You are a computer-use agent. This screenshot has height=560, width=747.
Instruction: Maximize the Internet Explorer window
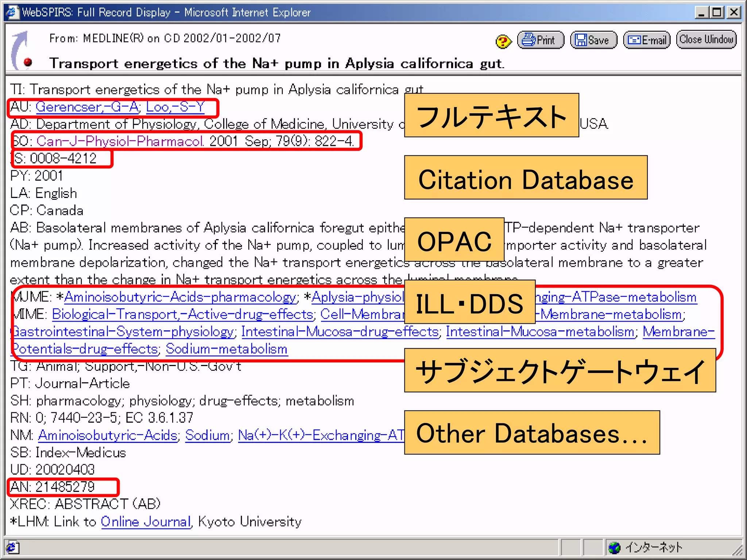(x=716, y=12)
